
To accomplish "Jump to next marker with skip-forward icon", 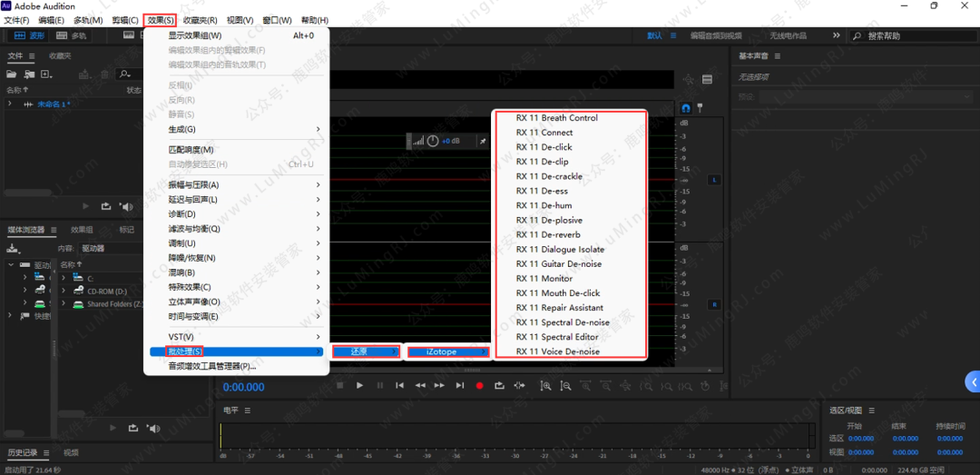I will (459, 386).
